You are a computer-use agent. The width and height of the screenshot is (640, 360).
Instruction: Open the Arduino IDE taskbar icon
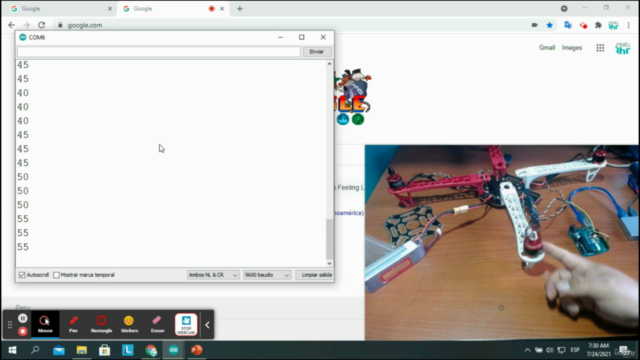click(x=174, y=350)
